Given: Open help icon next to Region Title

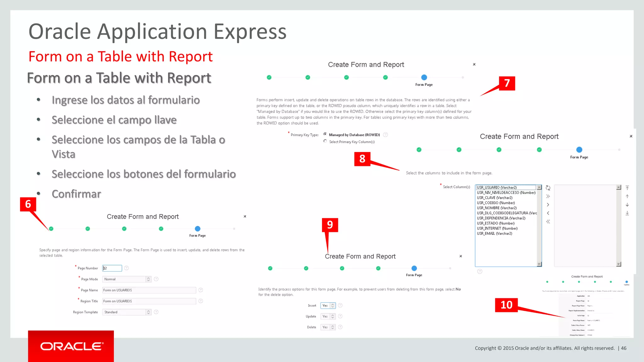Looking at the screenshot, I should click(201, 301).
